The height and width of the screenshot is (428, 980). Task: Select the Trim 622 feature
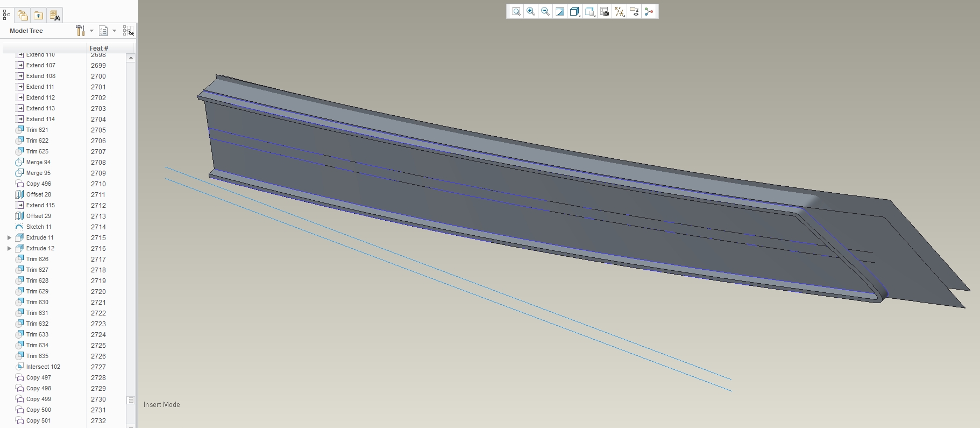click(37, 141)
